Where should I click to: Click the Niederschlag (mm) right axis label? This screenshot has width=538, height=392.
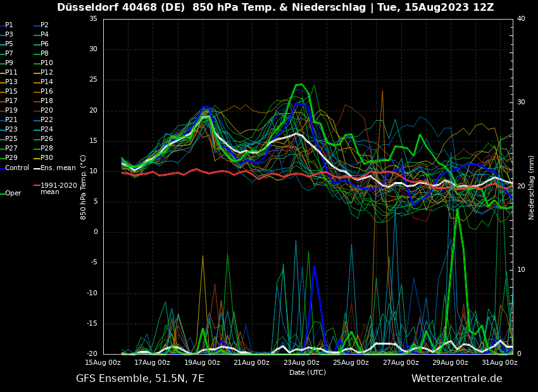click(x=532, y=187)
